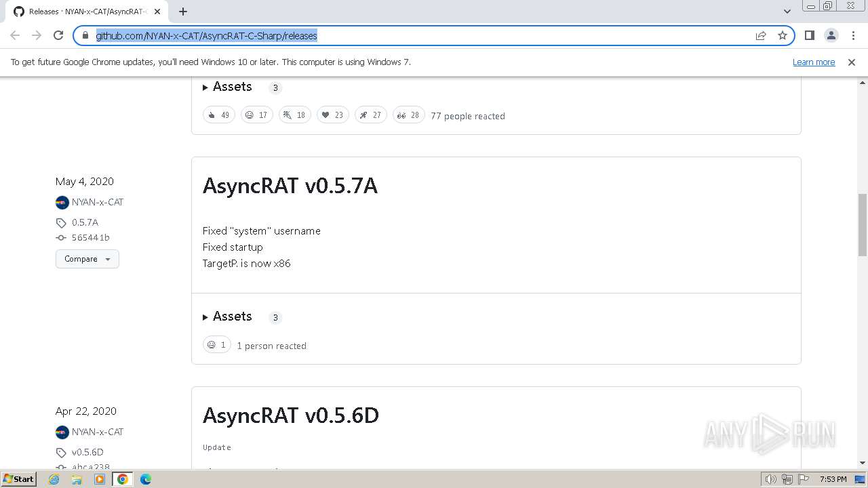Open Microsoft Edge from the taskbar

click(x=146, y=479)
